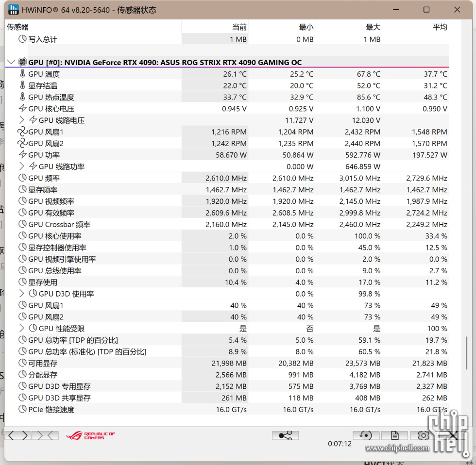Select the GPU 总功率 [TDP 的百分比] row label

click(73, 340)
